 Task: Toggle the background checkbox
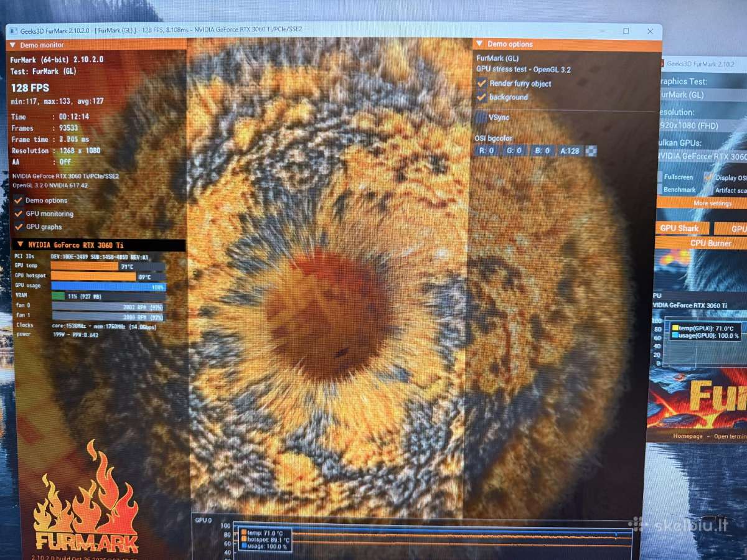point(481,96)
